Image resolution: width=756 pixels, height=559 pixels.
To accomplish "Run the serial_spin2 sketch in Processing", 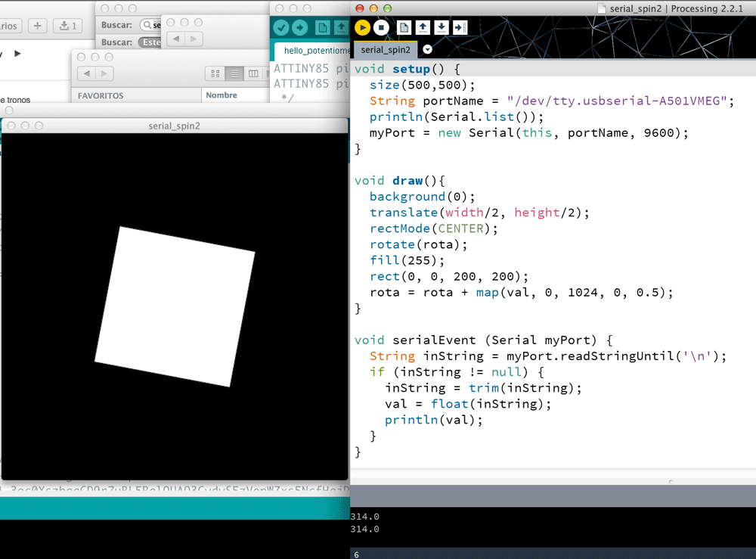I will (x=363, y=27).
